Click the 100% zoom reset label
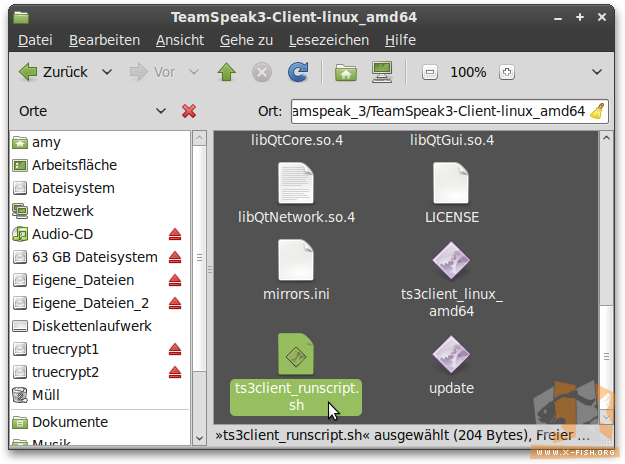Viewport: 625px width, 464px height. pyautogui.click(x=468, y=73)
